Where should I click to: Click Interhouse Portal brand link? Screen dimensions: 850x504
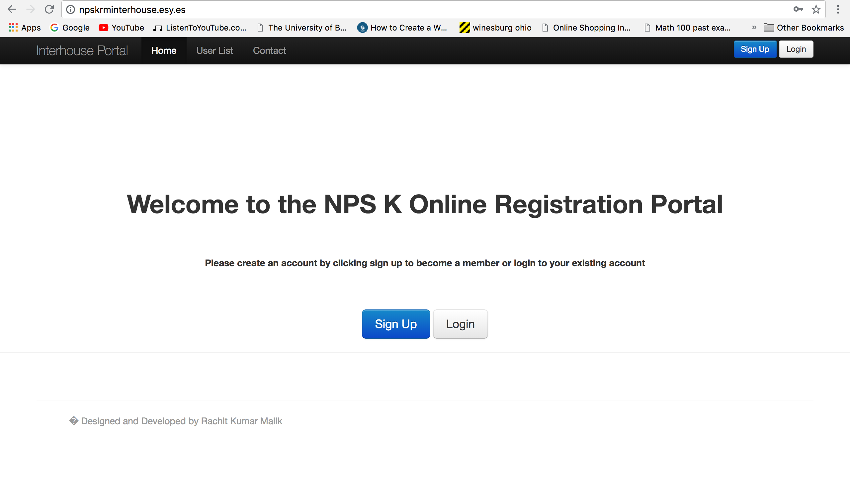point(82,50)
